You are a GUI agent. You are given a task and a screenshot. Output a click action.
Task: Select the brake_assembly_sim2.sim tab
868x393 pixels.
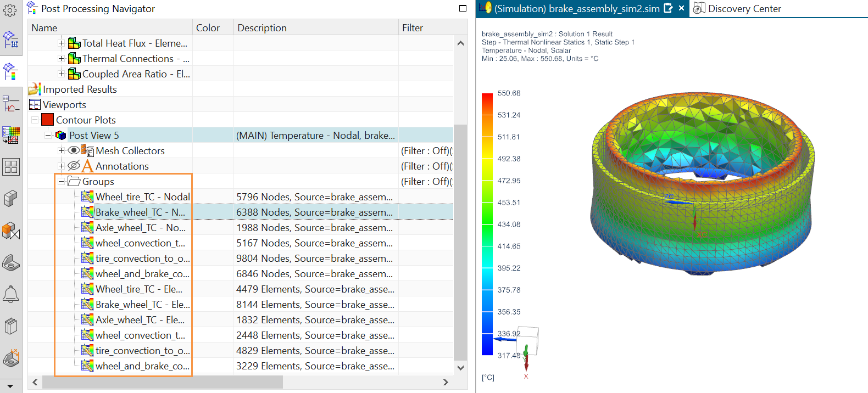(x=576, y=9)
